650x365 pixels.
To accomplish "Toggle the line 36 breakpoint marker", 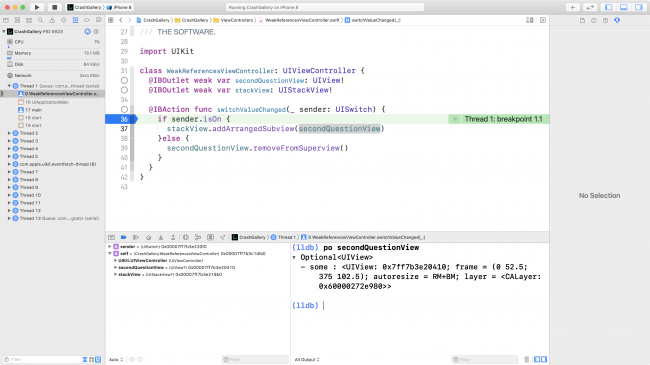I will [x=121, y=119].
